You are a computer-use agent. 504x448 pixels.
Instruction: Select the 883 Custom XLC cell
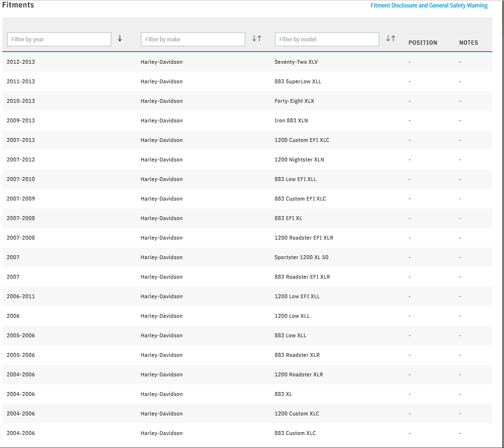295,433
